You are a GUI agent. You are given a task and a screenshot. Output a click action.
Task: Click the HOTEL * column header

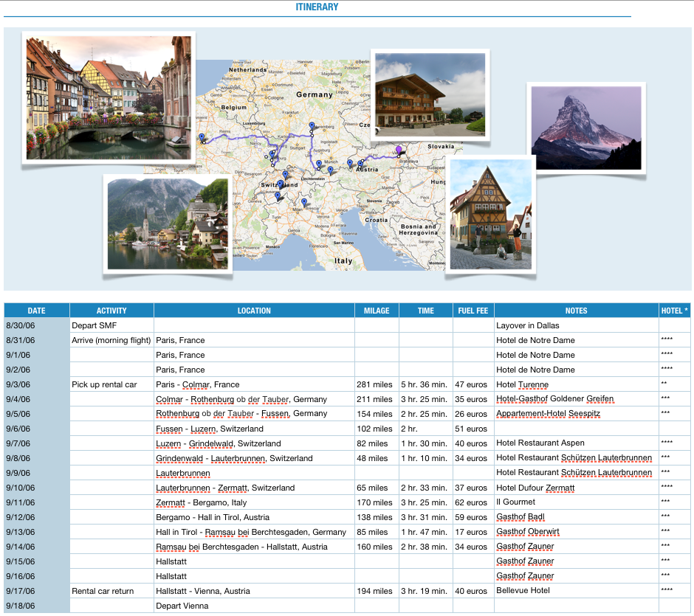click(675, 311)
